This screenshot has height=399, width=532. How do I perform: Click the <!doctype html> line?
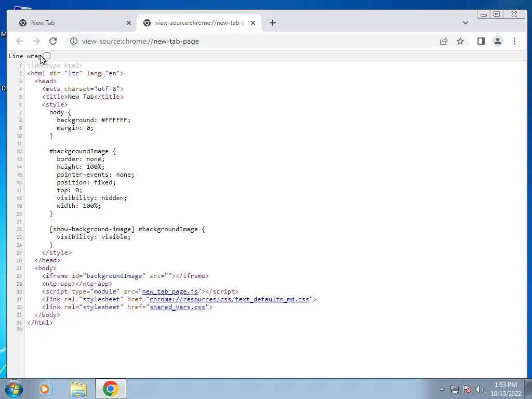tap(55, 65)
